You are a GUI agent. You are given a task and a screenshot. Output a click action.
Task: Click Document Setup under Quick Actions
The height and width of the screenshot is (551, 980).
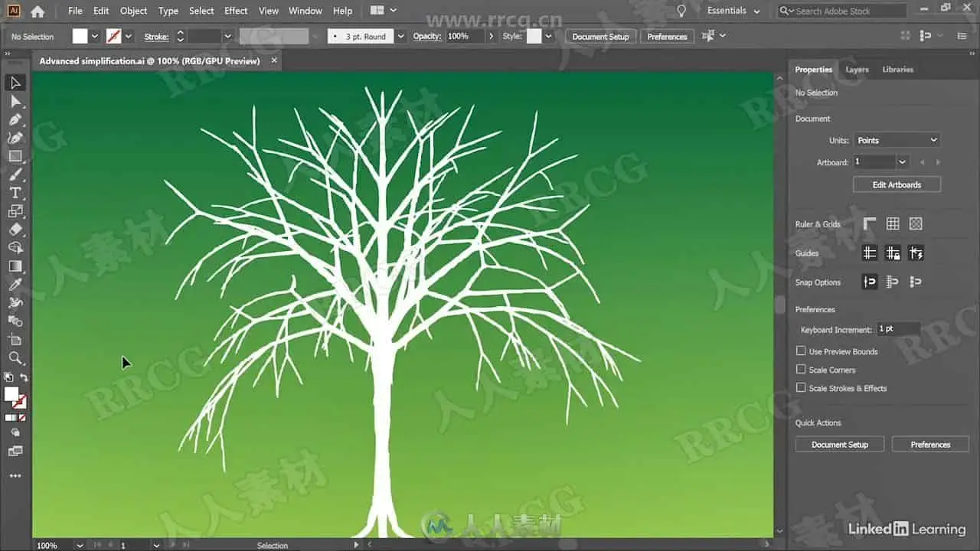click(840, 445)
